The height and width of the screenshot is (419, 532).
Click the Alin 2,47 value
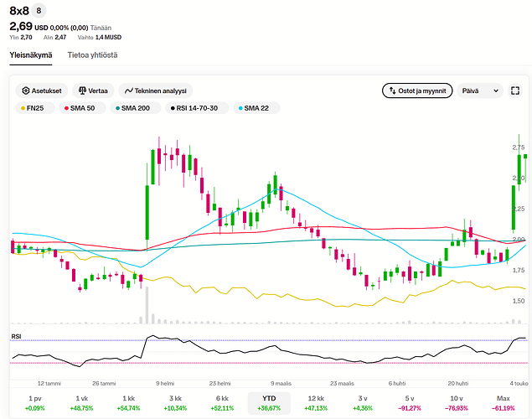tap(54, 38)
